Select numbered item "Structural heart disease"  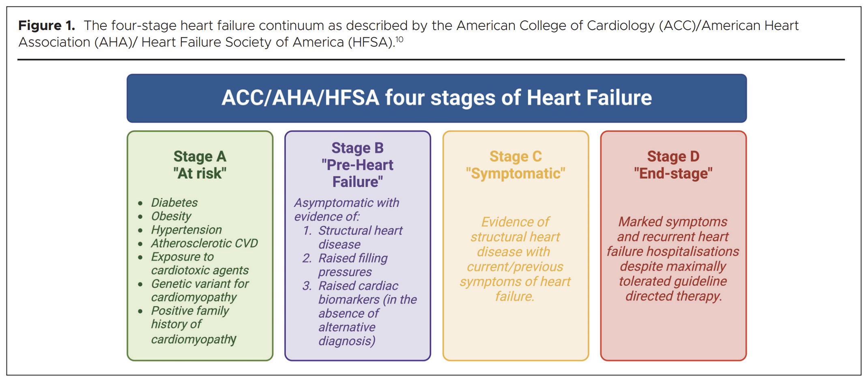click(360, 237)
